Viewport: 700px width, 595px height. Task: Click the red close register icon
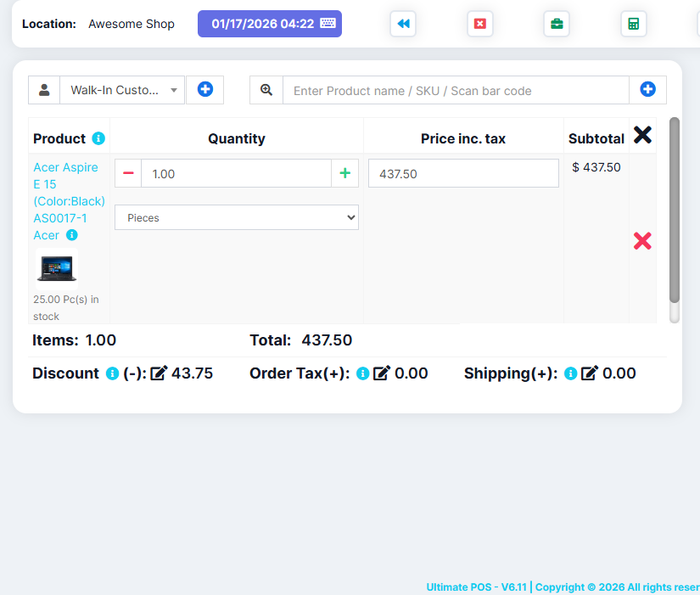[479, 24]
